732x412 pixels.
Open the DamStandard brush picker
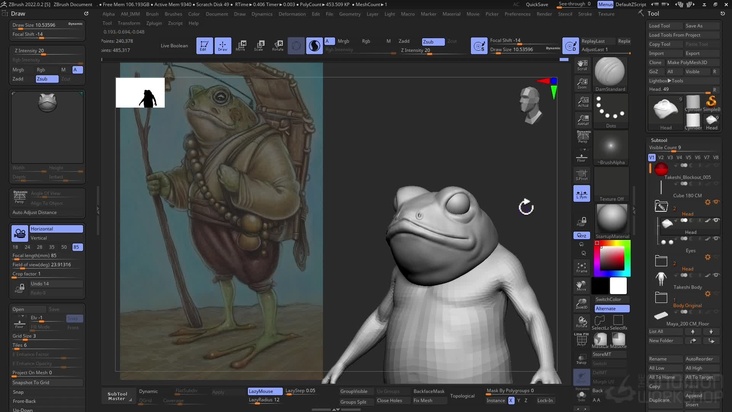[x=610, y=74]
